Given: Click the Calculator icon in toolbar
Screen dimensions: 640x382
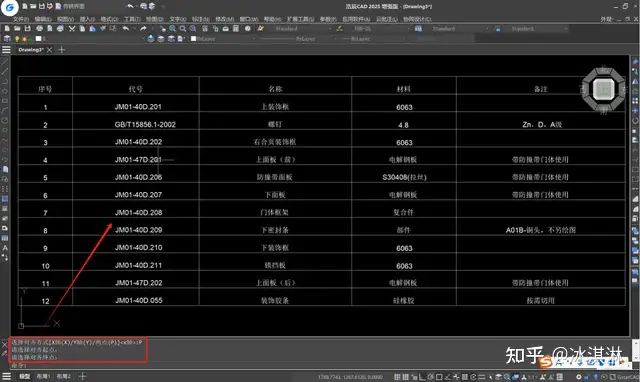Looking at the screenshot, I should (x=236, y=29).
